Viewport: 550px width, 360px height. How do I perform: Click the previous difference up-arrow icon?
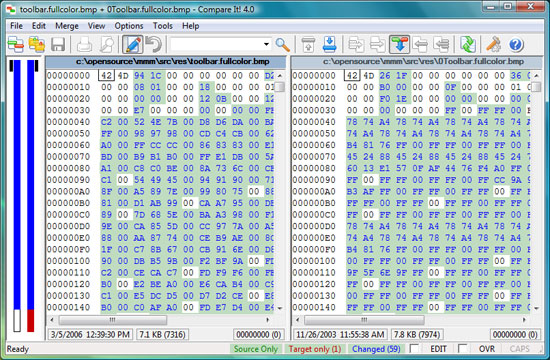coord(308,45)
